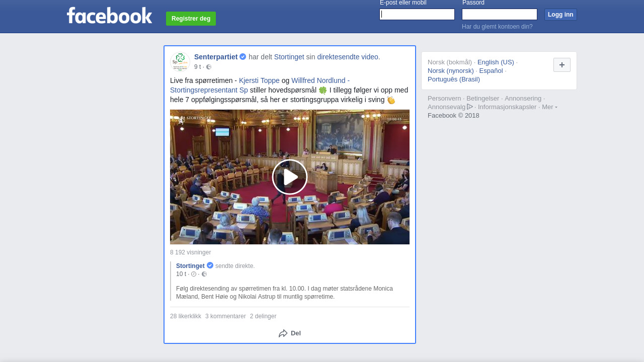Click the AdChoices triangle icon
Screen dimensions: 644x362
[470, 107]
